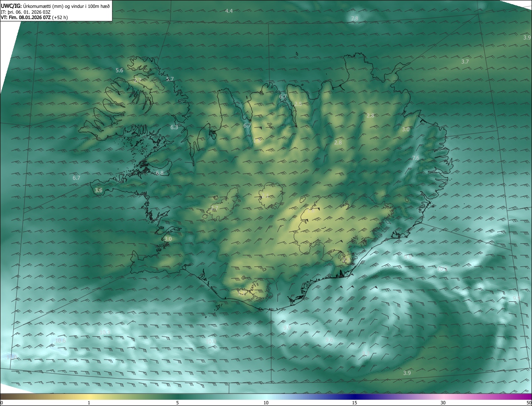
Task: Click the 3.6 value on the peninsula
Action: 99,190
